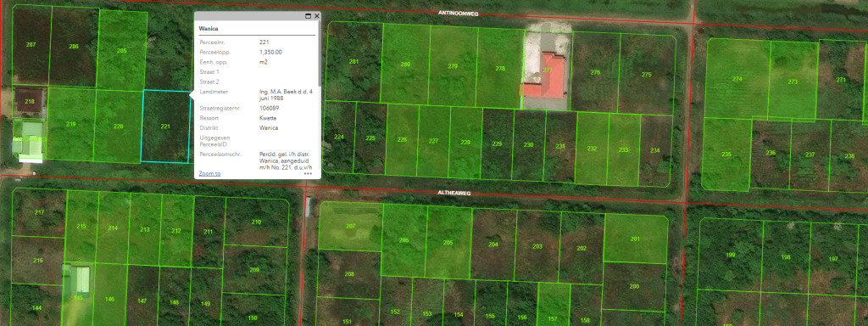Select parcel 218 with the brown building
The height and width of the screenshot is (326, 868).
pos(30,102)
